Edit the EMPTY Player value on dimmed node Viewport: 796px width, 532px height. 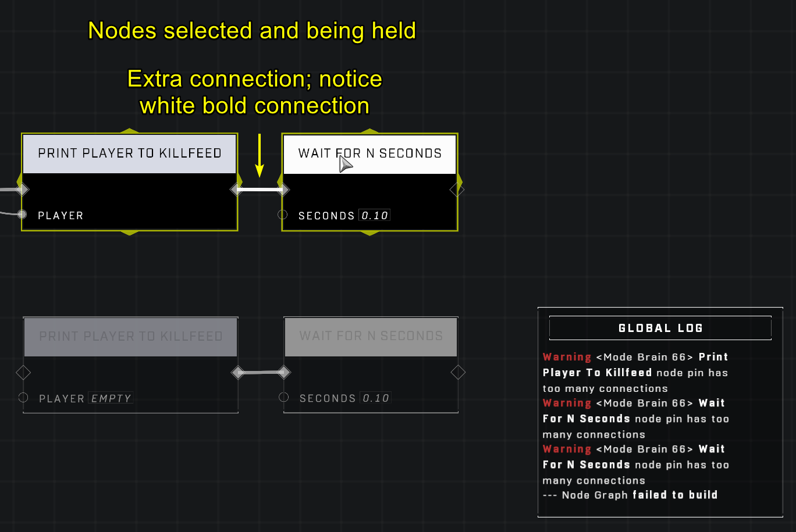pos(111,399)
